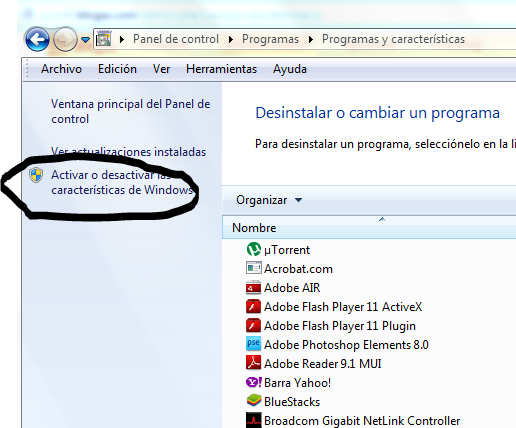Select Adobe AIR entry
The image size is (516, 428).
click(292, 288)
